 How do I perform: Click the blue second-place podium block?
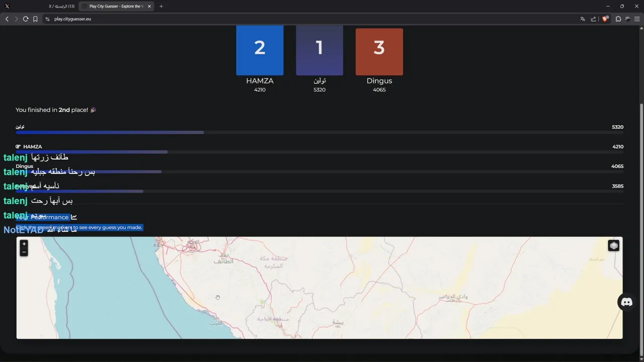click(260, 51)
